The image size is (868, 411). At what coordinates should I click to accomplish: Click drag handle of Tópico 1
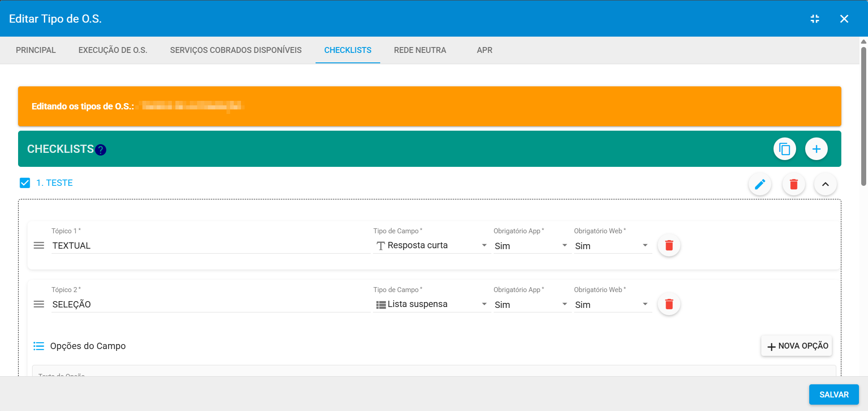[39, 246]
